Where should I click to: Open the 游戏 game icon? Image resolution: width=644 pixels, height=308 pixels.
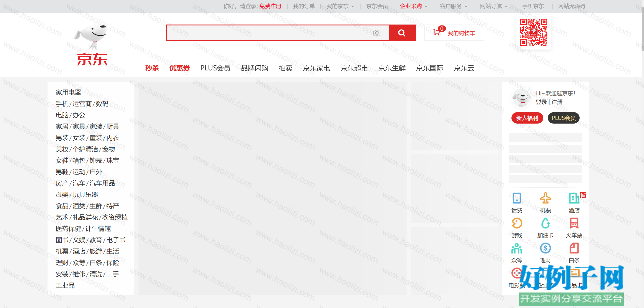coord(516,223)
